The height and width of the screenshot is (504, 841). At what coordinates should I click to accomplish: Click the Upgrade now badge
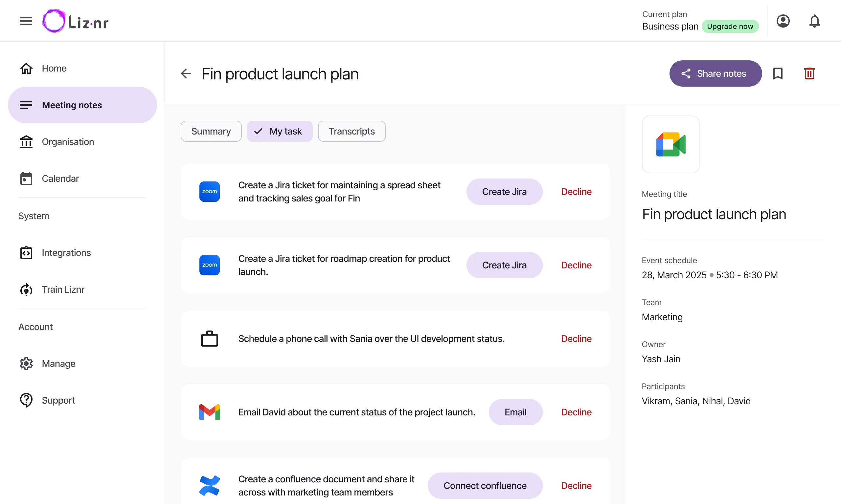(730, 27)
